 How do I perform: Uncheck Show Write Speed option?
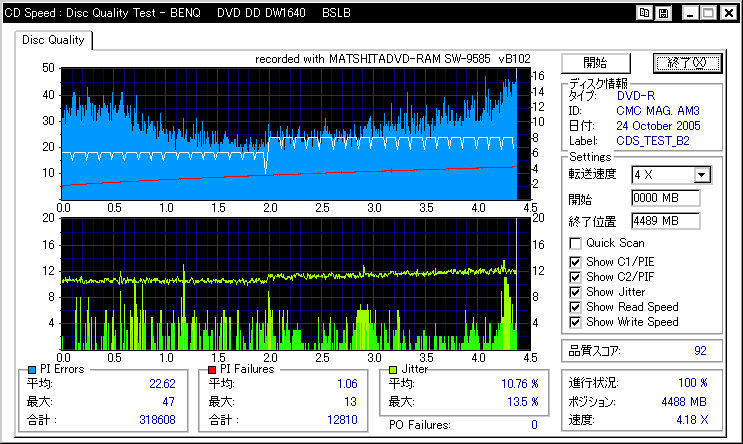pos(575,323)
